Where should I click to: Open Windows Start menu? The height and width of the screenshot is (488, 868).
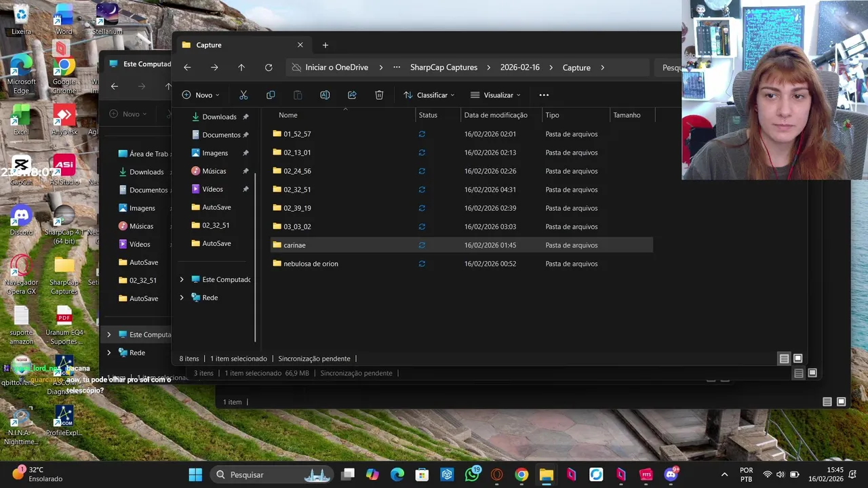[195, 474]
